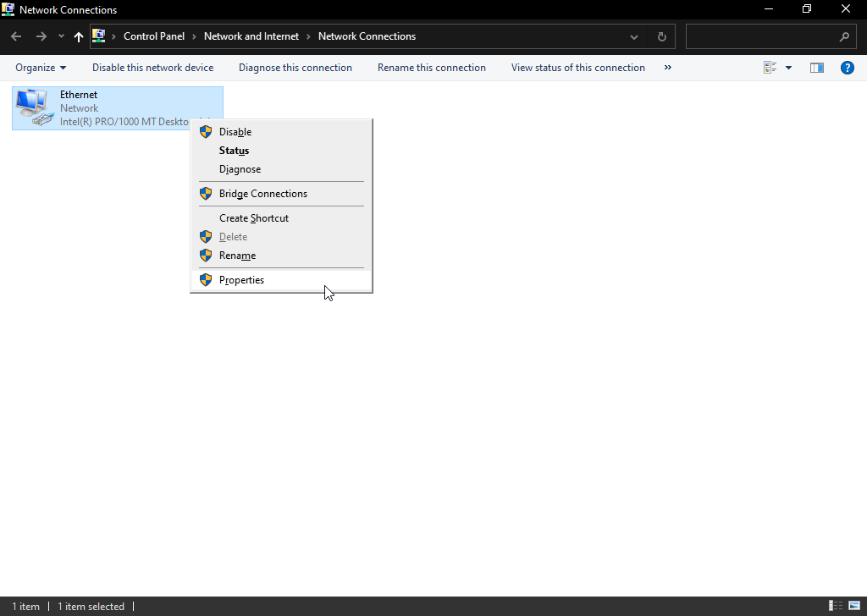Click the Up directory arrow

pyautogui.click(x=79, y=36)
